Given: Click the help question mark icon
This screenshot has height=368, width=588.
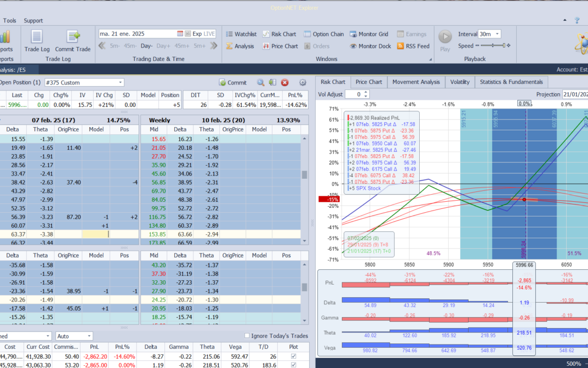Looking at the screenshot, I should (x=577, y=20).
